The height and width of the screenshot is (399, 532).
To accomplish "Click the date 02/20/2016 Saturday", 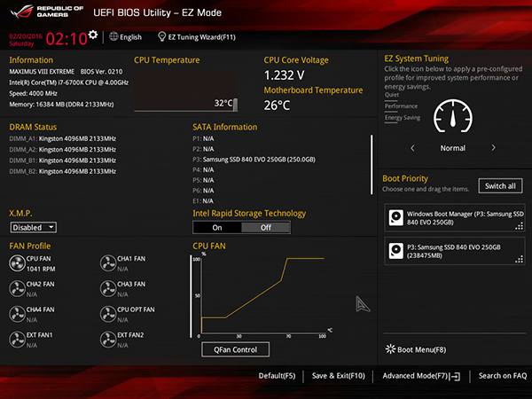I will (x=26, y=40).
